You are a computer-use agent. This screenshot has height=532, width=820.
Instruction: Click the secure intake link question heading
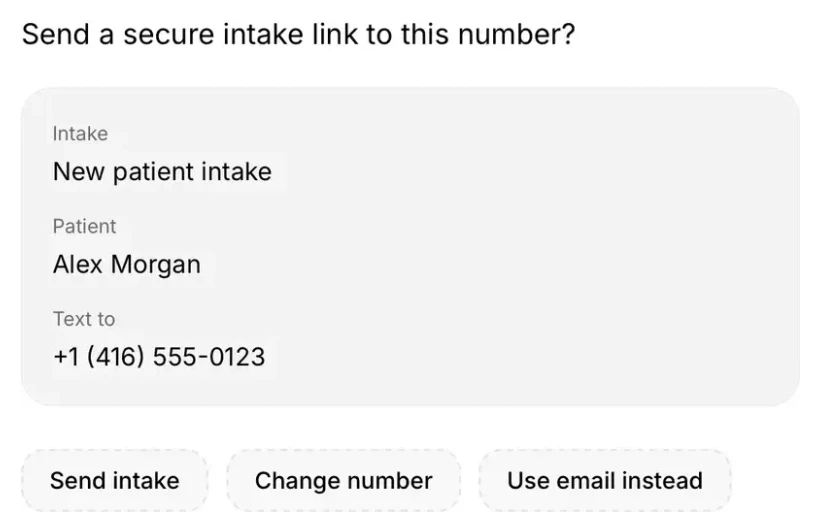(299, 35)
